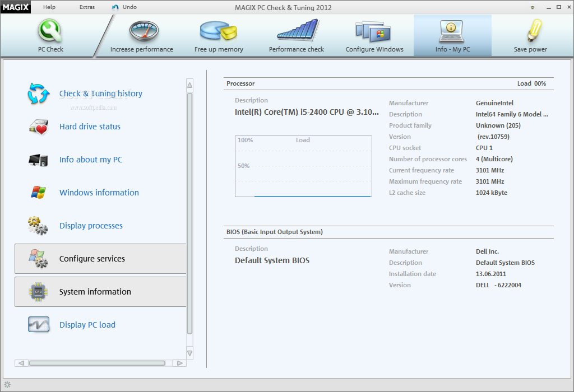Screen dimensions: 574x392
Task: Click the sidebar horizontal scrollbar thumb
Action: coord(97,363)
